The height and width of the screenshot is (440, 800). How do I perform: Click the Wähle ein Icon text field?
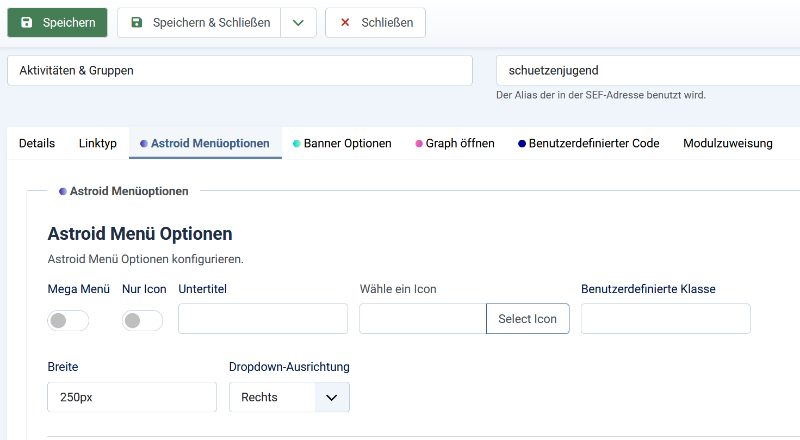(x=422, y=319)
